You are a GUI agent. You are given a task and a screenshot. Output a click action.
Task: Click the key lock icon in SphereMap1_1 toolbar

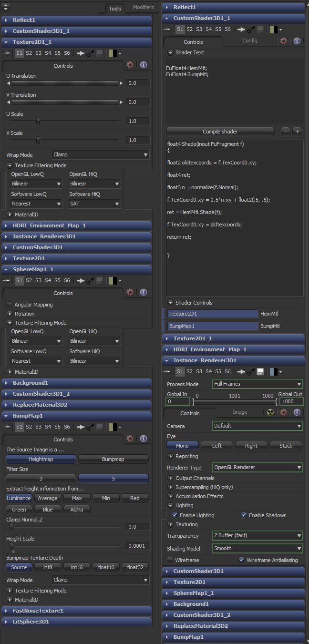(x=90, y=281)
